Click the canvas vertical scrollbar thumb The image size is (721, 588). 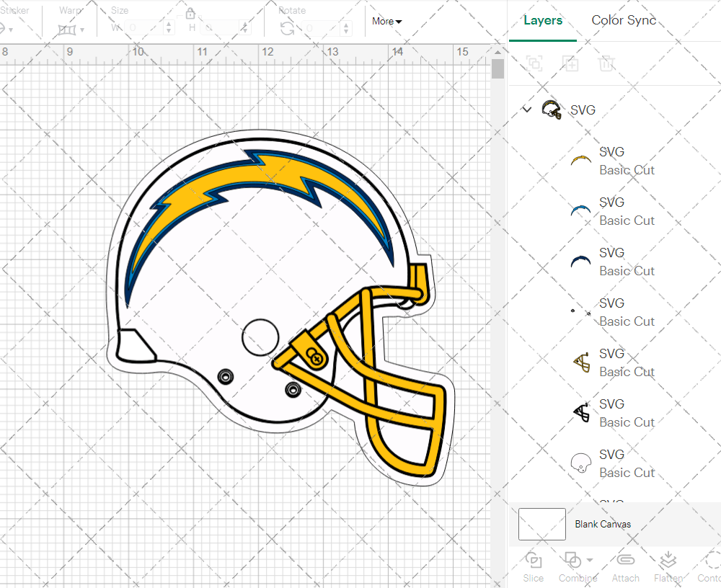tap(497, 69)
